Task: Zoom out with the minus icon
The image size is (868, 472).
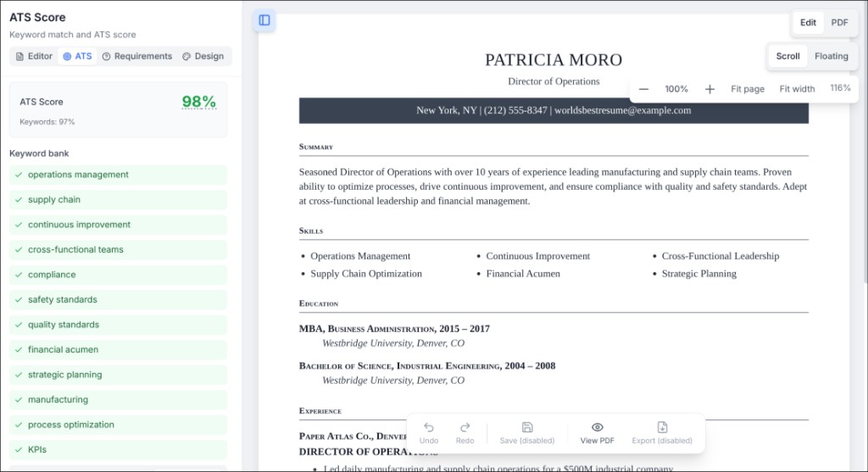Action: coord(643,89)
